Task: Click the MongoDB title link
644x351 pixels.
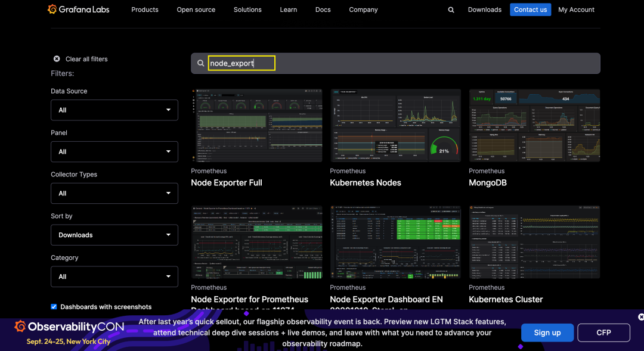Action: (x=488, y=183)
